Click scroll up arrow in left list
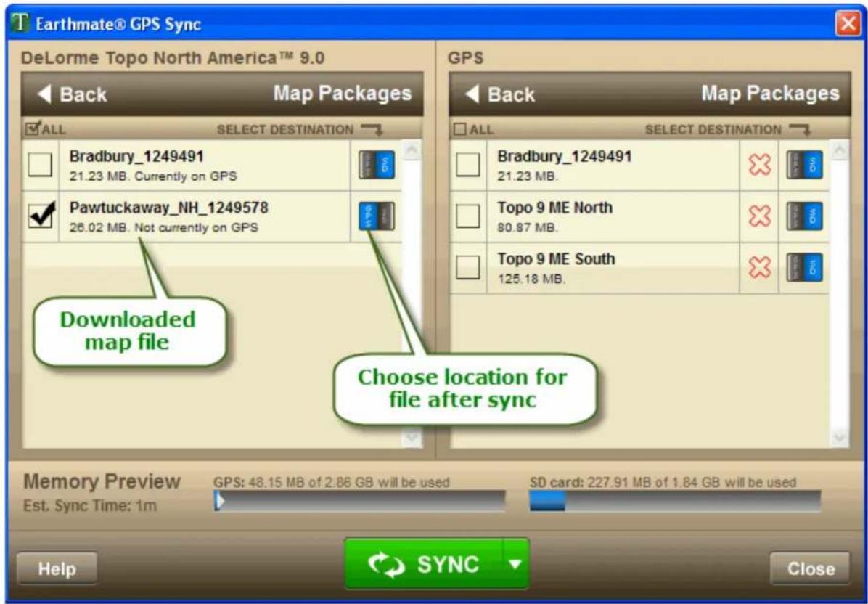This screenshot has height=604, width=868. pyautogui.click(x=412, y=150)
